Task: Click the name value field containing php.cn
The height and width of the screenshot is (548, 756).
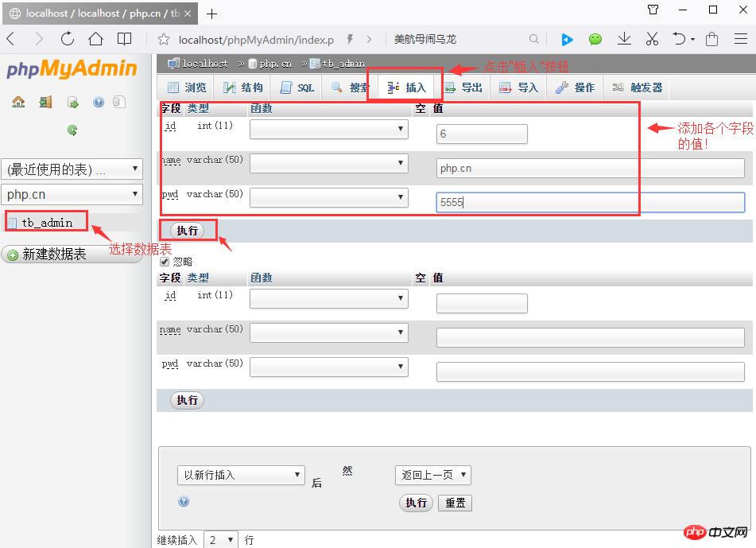Action: point(590,168)
